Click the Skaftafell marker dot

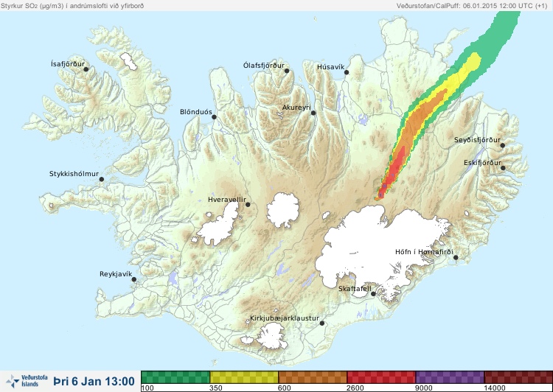coord(373,294)
